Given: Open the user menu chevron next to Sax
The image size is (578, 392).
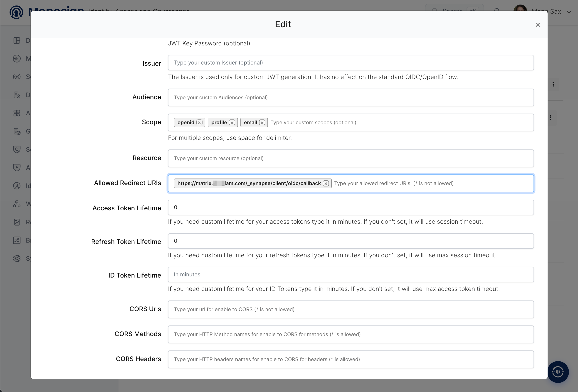Looking at the screenshot, I should (569, 12).
